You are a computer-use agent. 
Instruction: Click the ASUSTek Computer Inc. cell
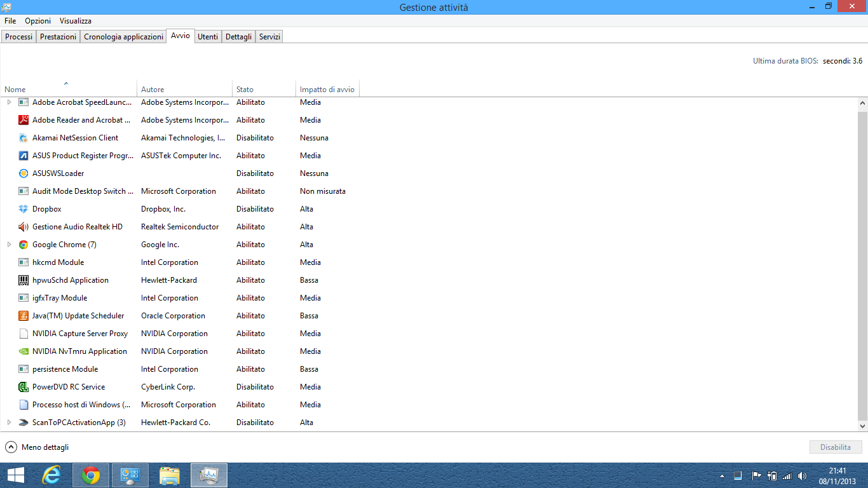[181, 156]
